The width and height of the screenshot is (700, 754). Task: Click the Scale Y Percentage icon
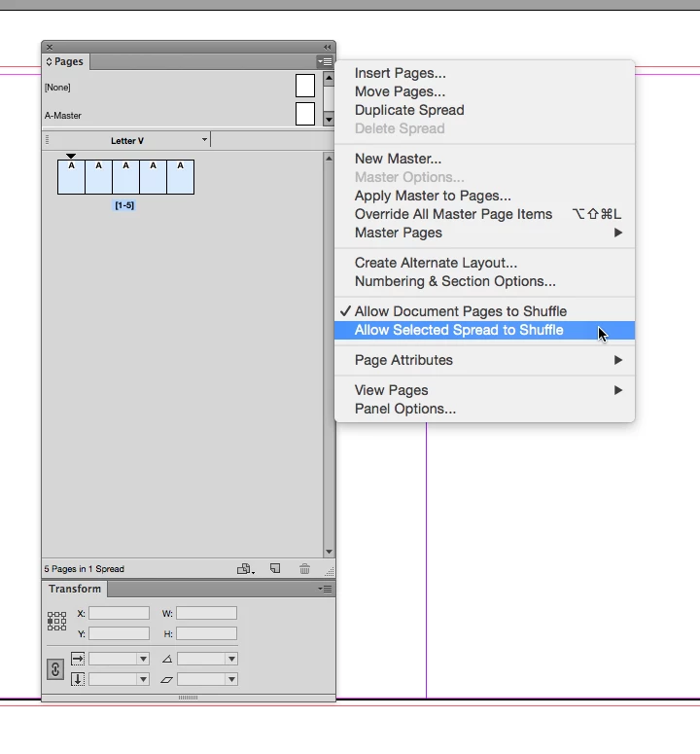pos(78,679)
